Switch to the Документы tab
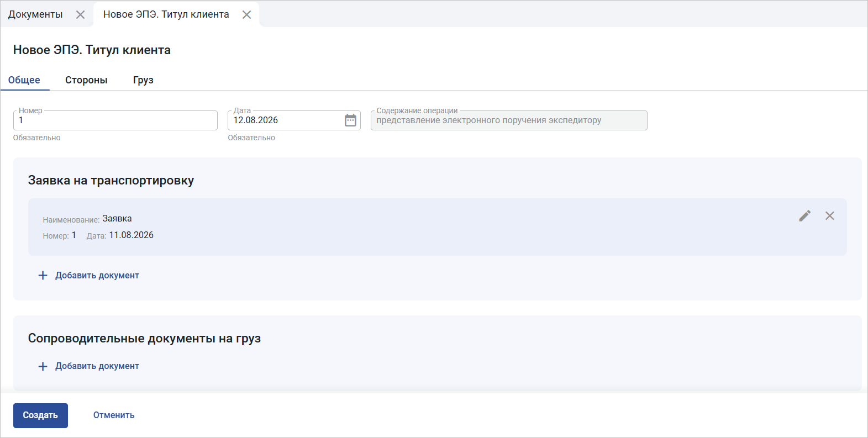868x438 pixels. tap(35, 14)
